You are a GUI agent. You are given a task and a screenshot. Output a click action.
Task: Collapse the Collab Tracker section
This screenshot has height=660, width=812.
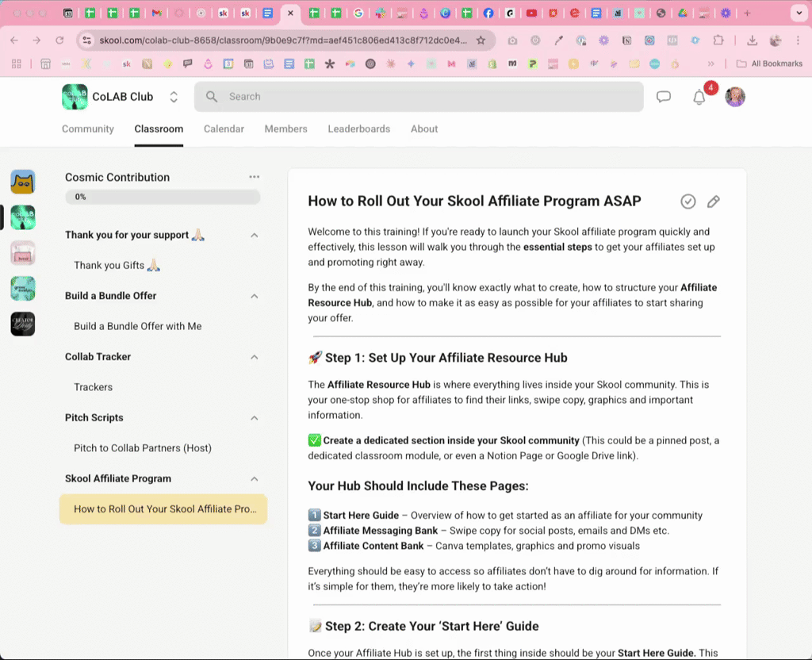coord(255,357)
